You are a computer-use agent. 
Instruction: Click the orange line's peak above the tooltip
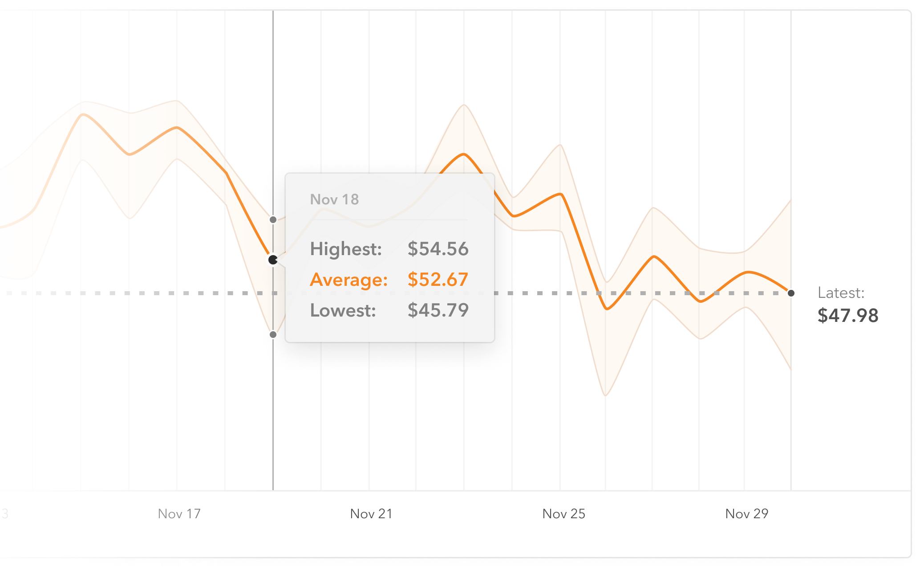tap(464, 154)
